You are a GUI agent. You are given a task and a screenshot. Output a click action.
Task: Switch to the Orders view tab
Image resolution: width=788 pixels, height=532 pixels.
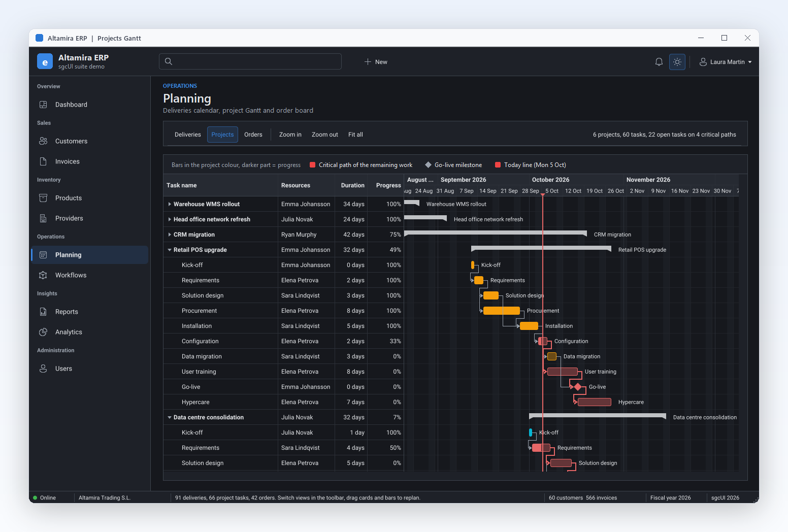(253, 135)
